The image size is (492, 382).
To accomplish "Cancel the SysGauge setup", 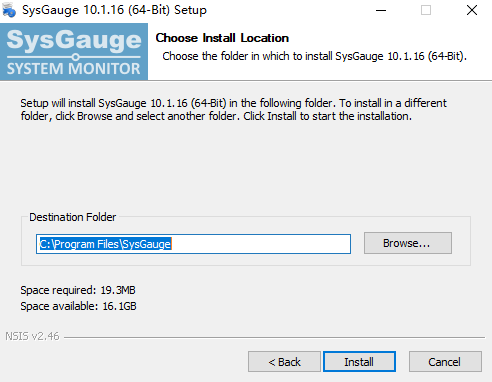I will 445,362.
